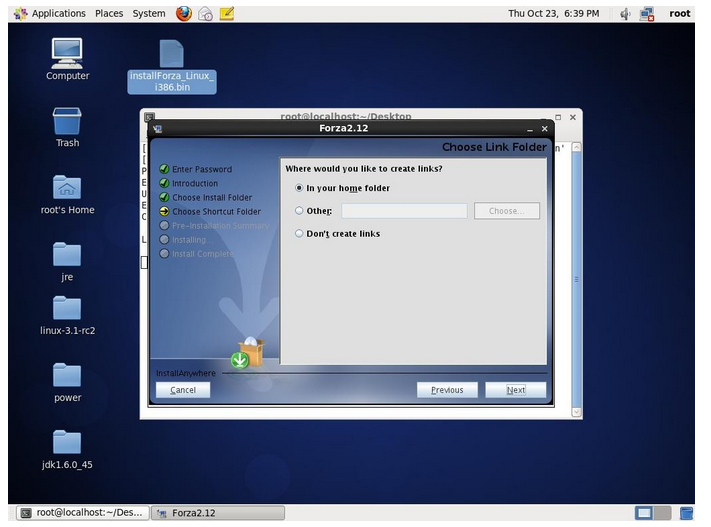The width and height of the screenshot is (711, 527).
Task: Click the Cancel button
Action: point(183,390)
